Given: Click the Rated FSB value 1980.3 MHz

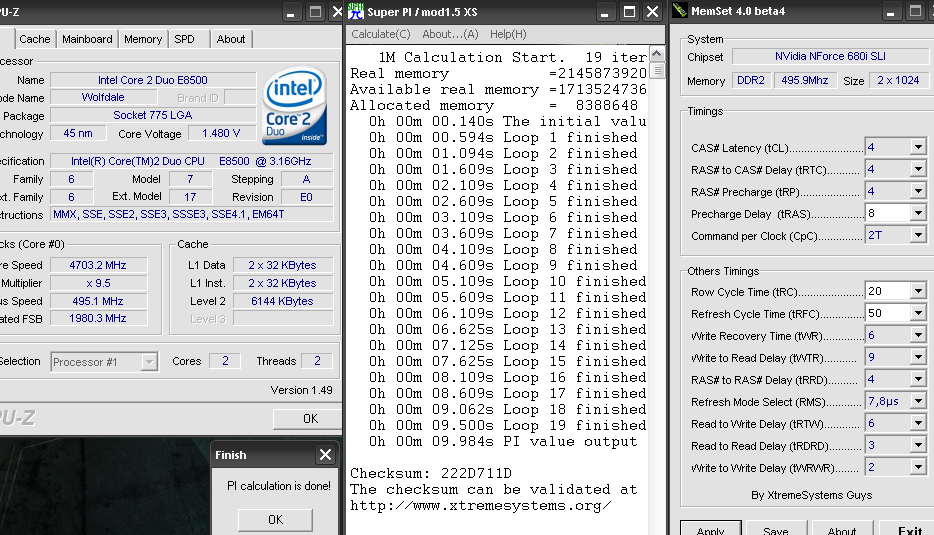Looking at the screenshot, I should point(98,318).
